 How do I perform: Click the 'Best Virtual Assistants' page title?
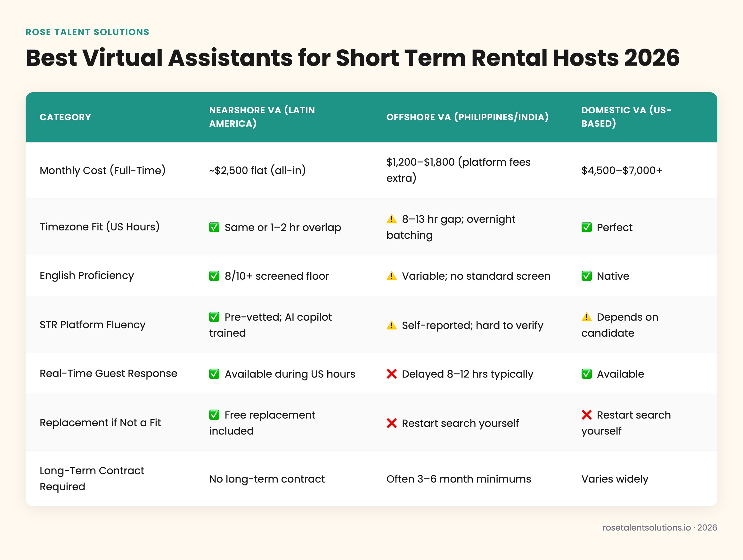point(353,58)
